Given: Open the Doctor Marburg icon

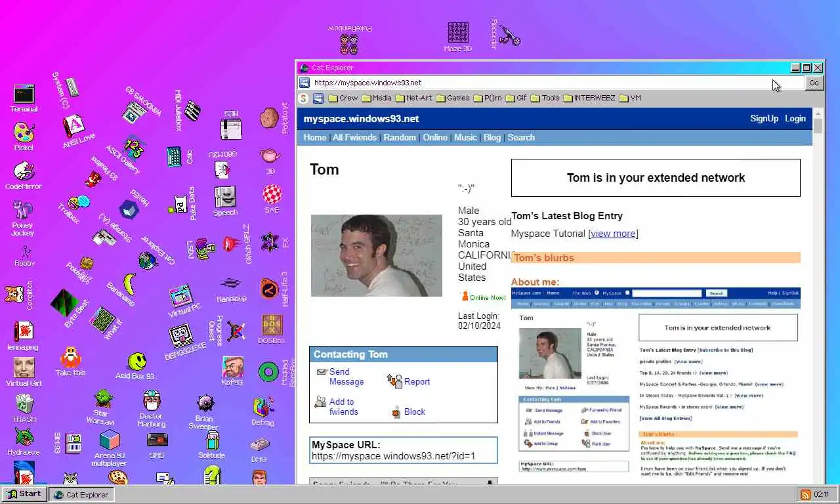Looking at the screenshot, I should pos(152,409).
